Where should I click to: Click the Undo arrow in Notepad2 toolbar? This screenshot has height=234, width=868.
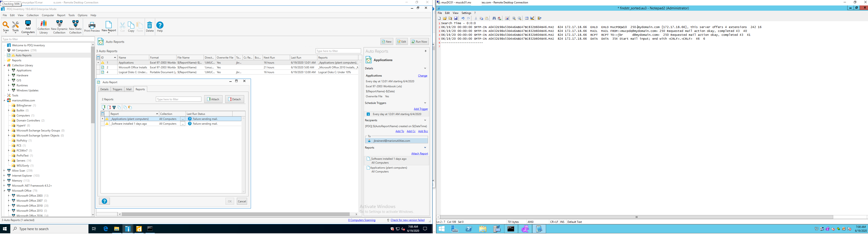coord(463,19)
